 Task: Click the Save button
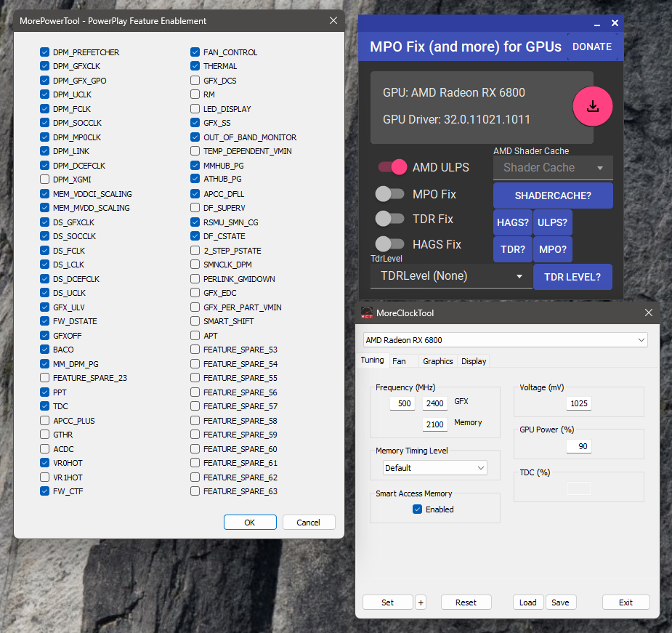pos(561,602)
